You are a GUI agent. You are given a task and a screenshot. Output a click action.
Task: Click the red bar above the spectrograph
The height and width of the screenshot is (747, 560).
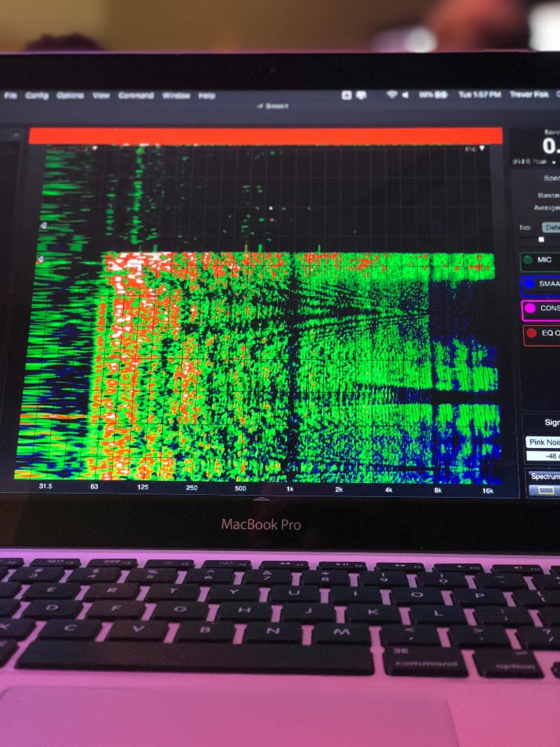(265, 136)
